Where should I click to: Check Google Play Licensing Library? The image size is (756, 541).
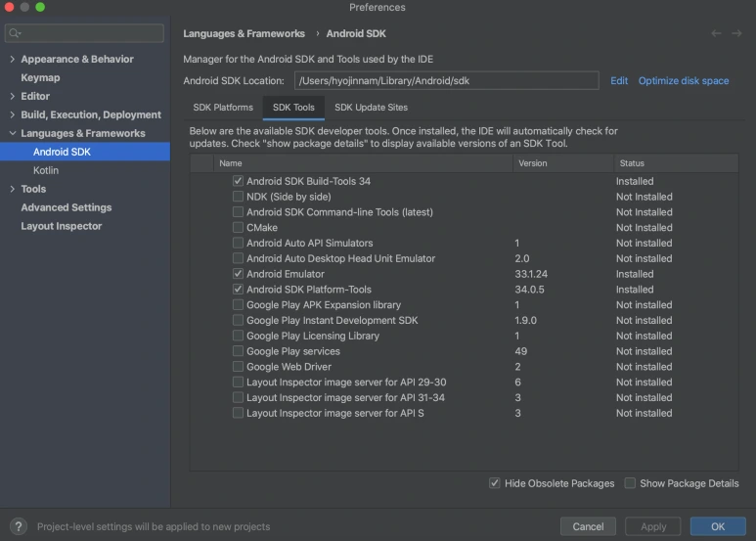click(238, 336)
